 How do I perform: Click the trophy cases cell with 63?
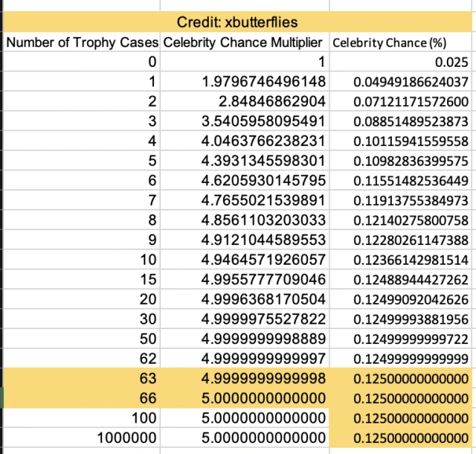point(82,378)
